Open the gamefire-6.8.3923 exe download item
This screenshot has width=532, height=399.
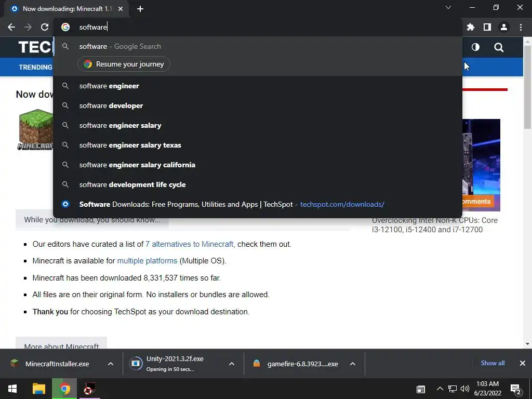click(303, 364)
